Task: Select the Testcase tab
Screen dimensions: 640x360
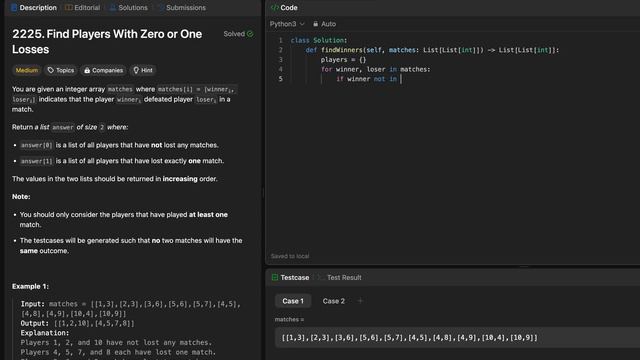Action: 290,278
